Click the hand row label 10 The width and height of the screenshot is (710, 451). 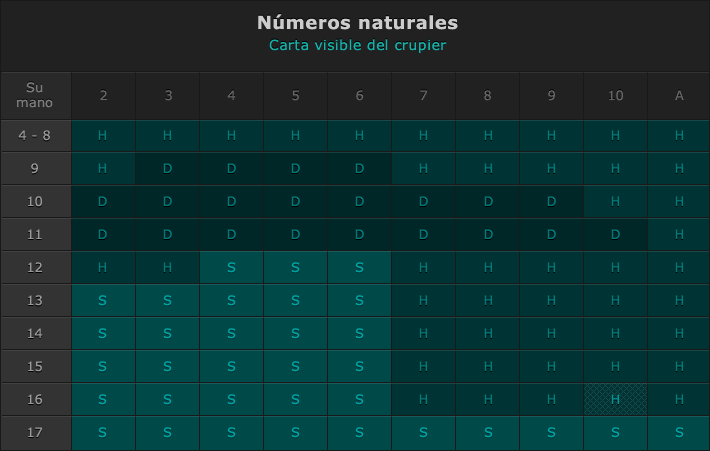36,202
